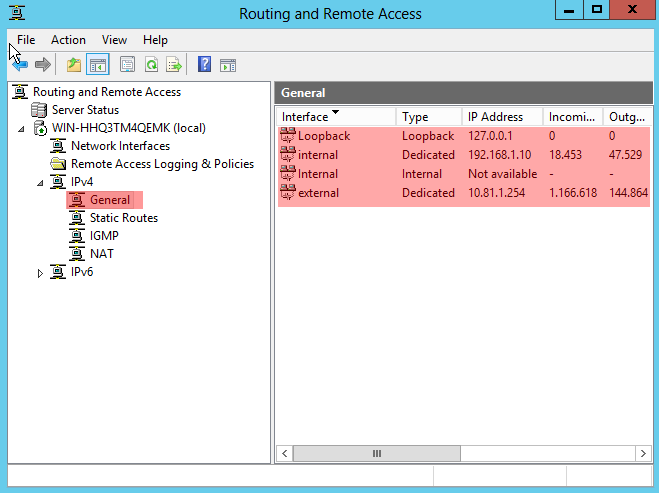This screenshot has width=659, height=493.
Task: Collapse the WIN-HHQ3TM4QEMK (local) server node
Action: point(22,128)
